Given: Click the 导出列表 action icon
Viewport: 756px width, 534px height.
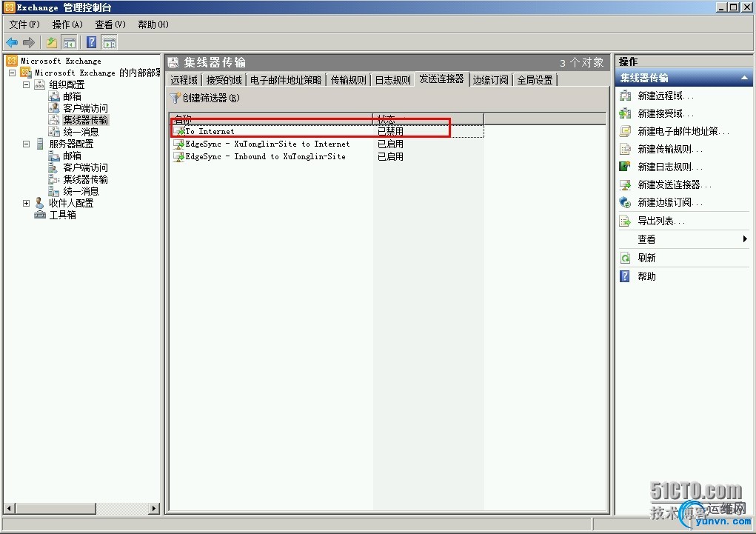Looking at the screenshot, I should pos(626,221).
